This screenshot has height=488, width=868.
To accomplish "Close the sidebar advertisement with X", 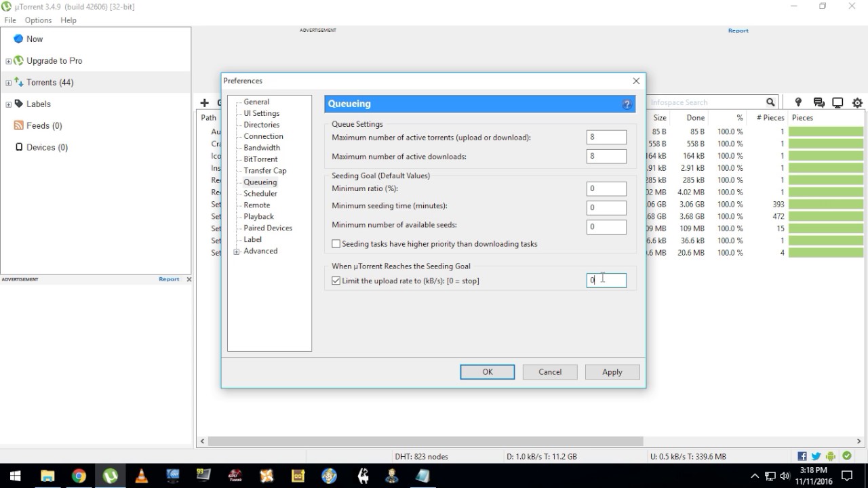I will tap(189, 279).
